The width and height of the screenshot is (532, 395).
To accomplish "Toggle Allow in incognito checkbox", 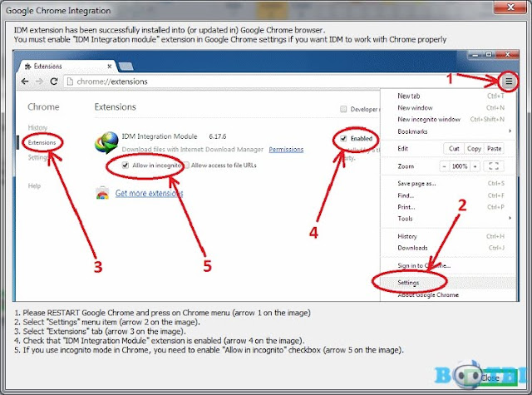I will pyautogui.click(x=126, y=165).
